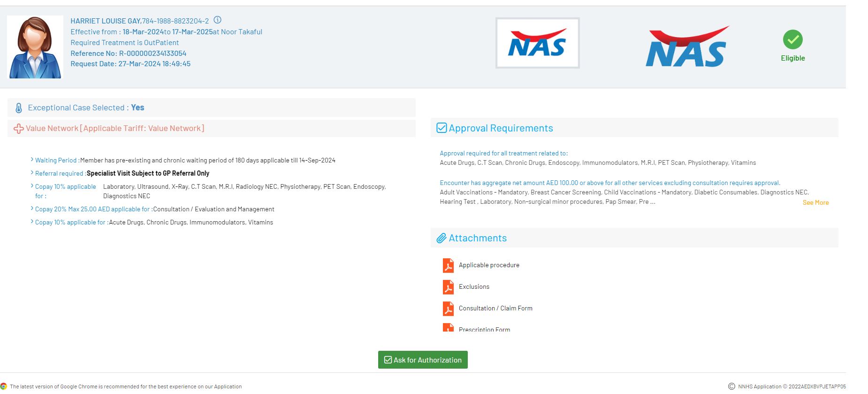Click the green Eligible checkmark icon
868x394 pixels.
[x=793, y=39]
